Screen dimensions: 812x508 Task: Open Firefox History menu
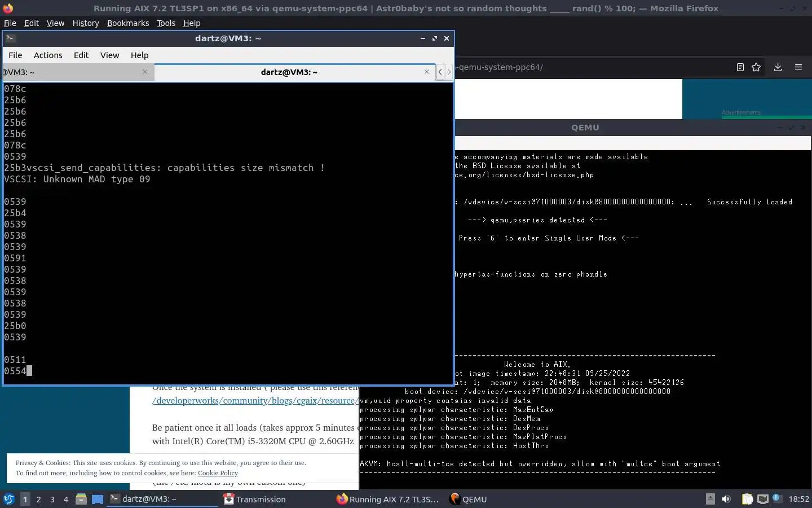pyautogui.click(x=86, y=23)
